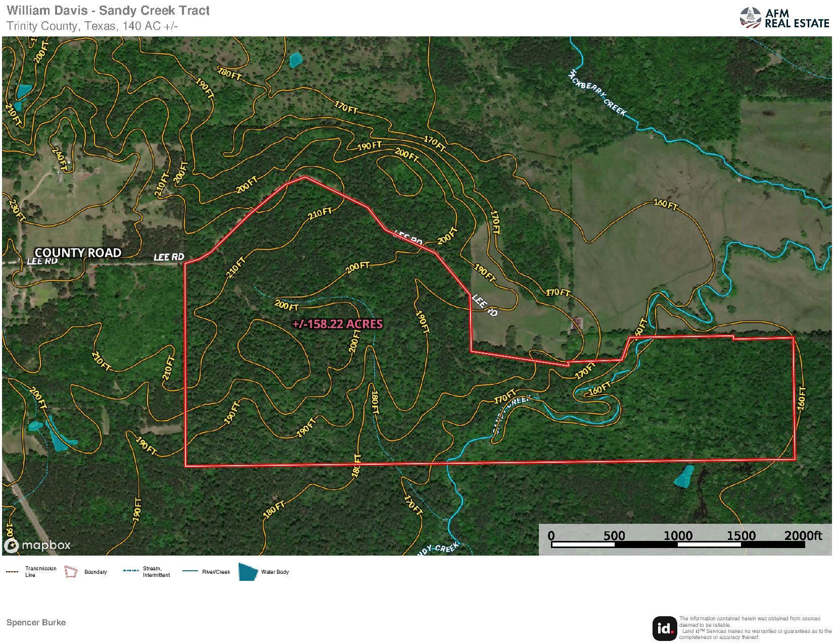834x644 pixels.
Task: Click the intermittent stream legend symbol
Action: coord(130,571)
